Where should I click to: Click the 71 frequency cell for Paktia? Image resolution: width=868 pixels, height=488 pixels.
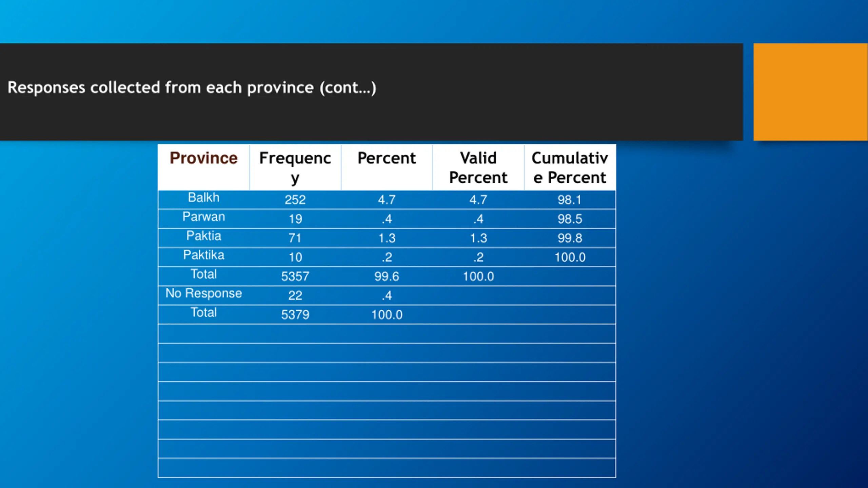[295, 238]
